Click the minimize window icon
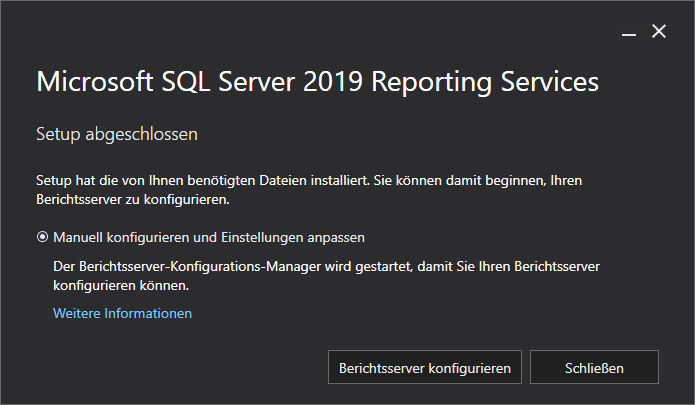Image resolution: width=695 pixels, height=405 pixels. [x=629, y=32]
